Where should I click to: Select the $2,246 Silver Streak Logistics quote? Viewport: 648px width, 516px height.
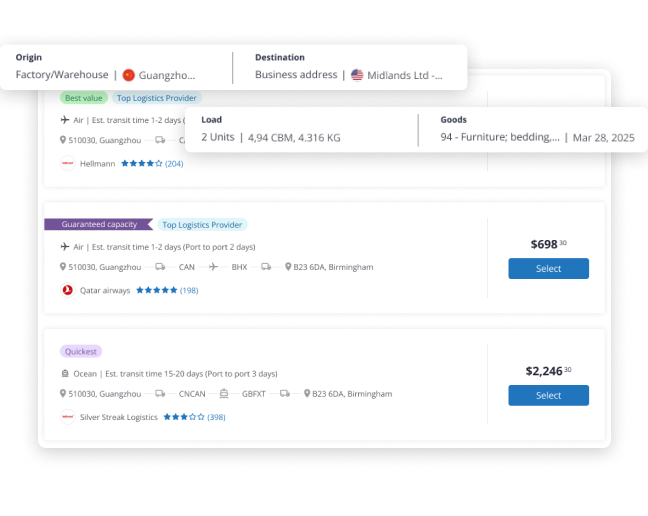548,395
